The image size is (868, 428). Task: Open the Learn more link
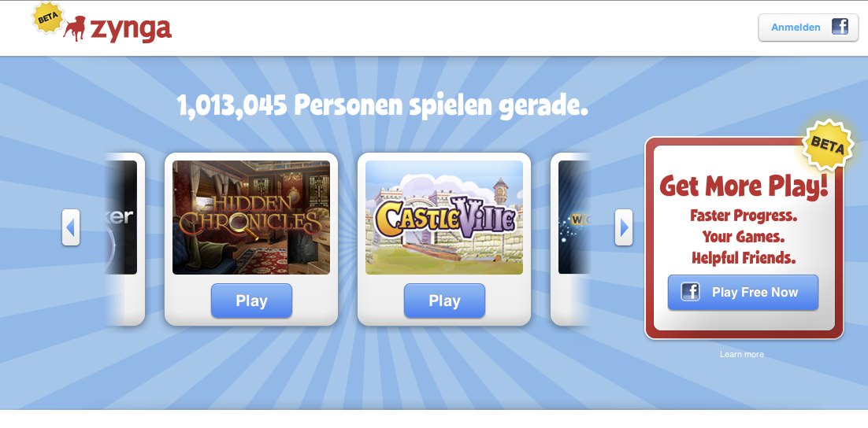(742, 355)
